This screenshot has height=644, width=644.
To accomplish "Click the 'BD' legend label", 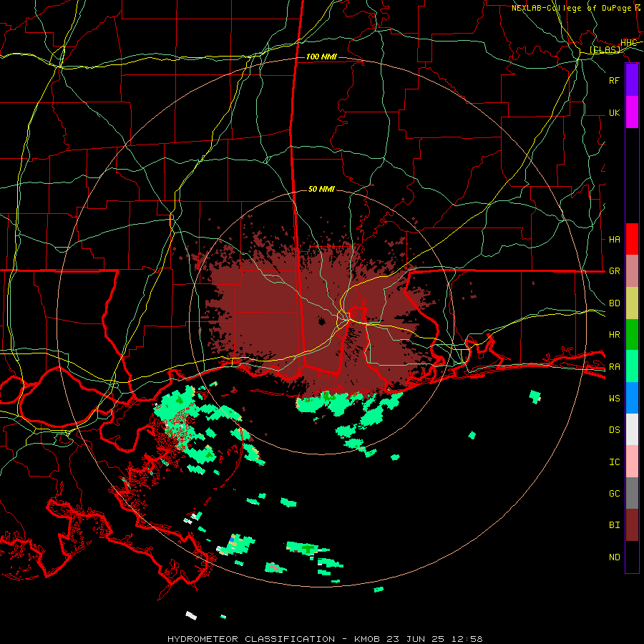I will click(614, 303).
